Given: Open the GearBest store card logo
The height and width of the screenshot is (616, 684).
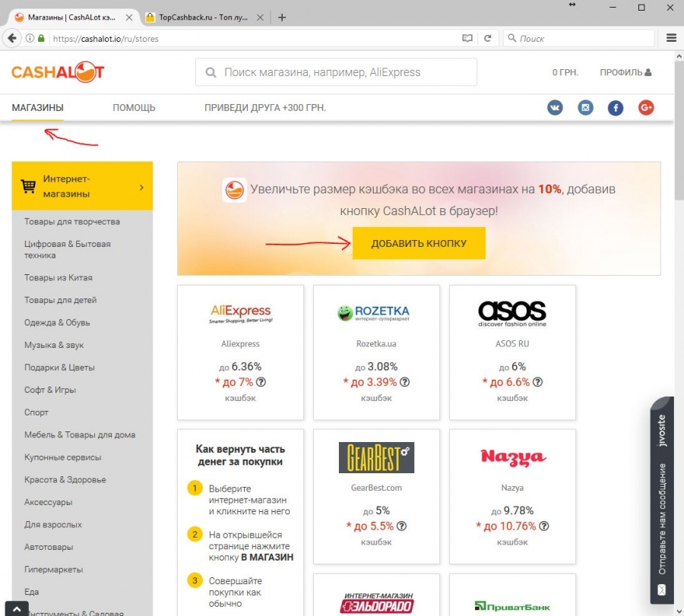Looking at the screenshot, I should (376, 457).
